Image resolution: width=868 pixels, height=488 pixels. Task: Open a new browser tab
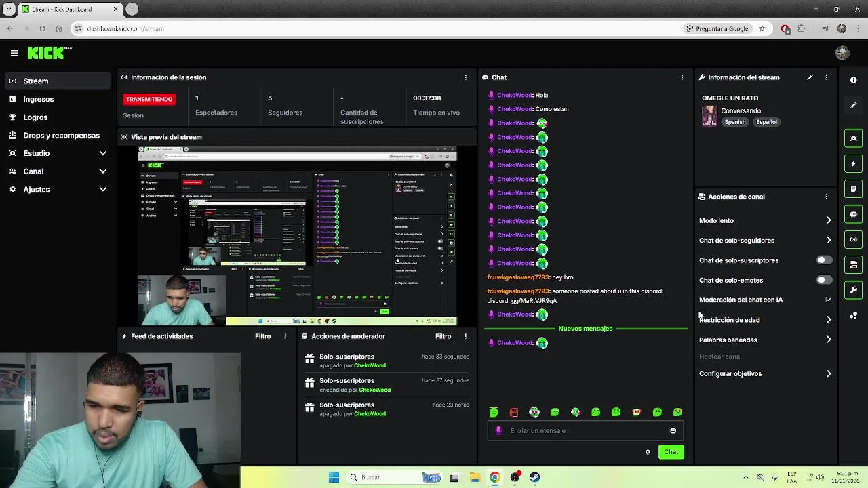click(x=132, y=9)
